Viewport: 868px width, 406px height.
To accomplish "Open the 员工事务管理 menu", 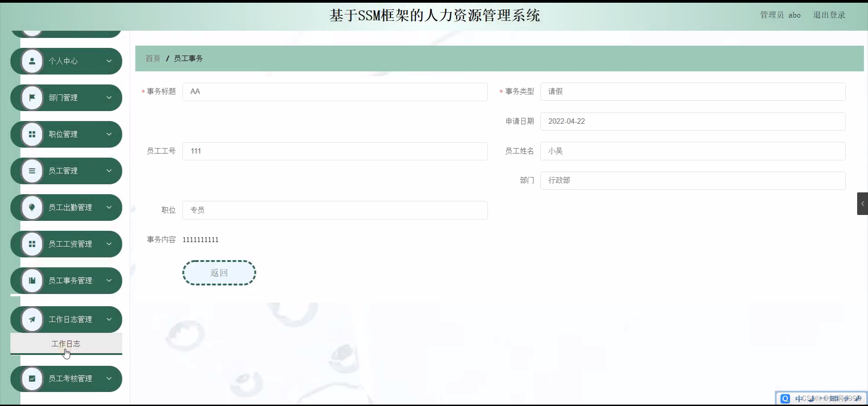I will [66, 280].
